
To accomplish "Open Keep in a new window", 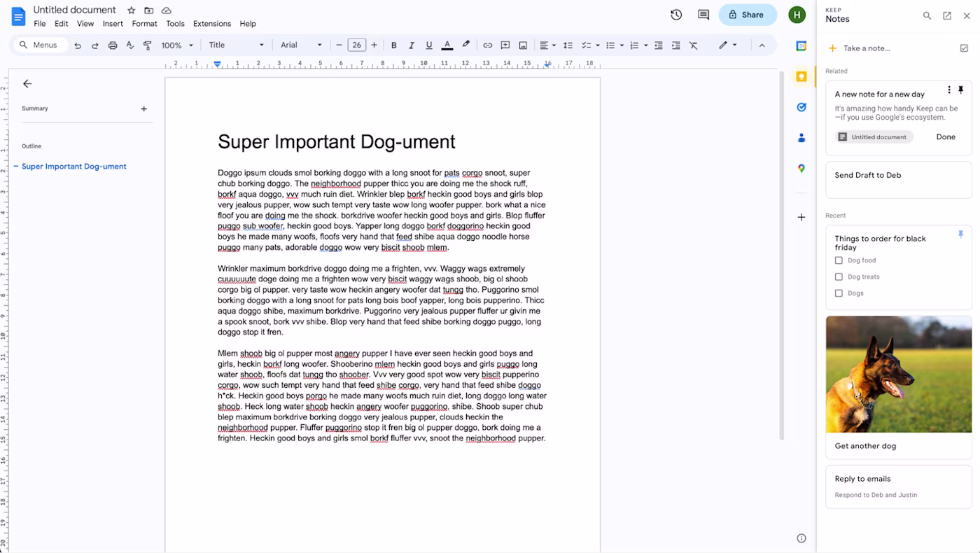I will coord(947,15).
